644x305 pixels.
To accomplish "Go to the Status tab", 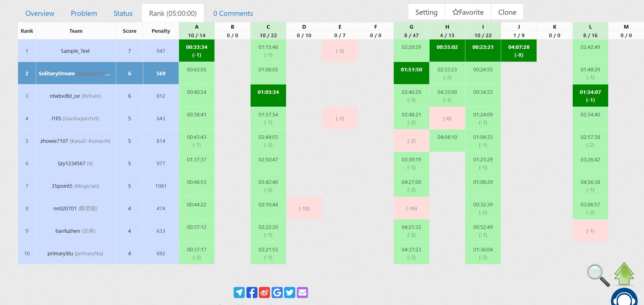I will tap(123, 13).
